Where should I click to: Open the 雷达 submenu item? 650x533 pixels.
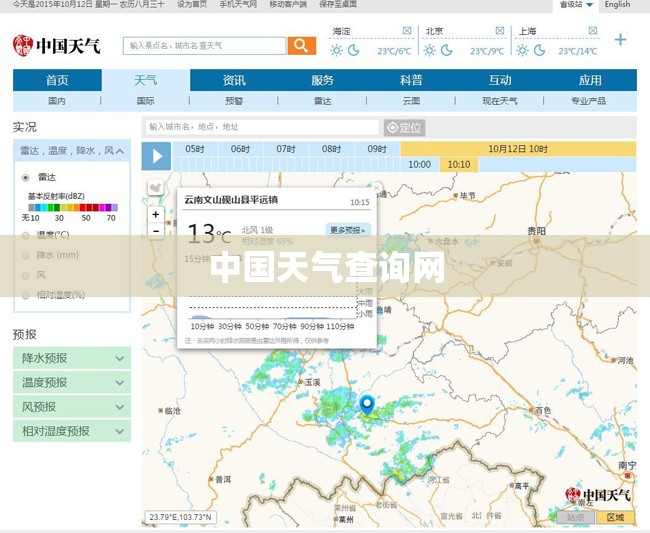point(323,101)
